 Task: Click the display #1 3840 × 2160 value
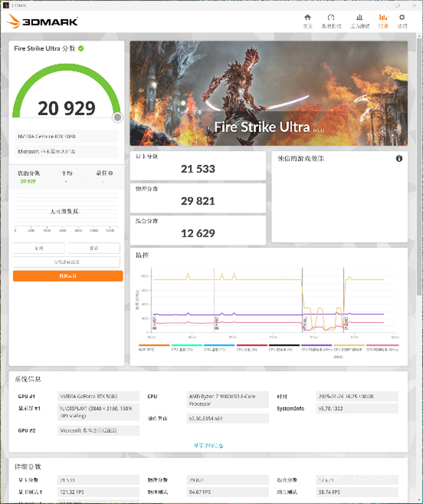99,412
